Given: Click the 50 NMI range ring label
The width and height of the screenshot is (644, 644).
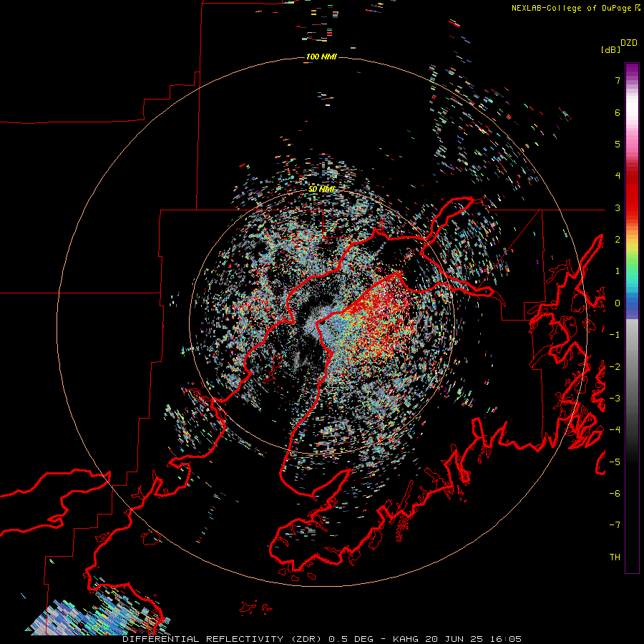Looking at the screenshot, I should pos(321,189).
